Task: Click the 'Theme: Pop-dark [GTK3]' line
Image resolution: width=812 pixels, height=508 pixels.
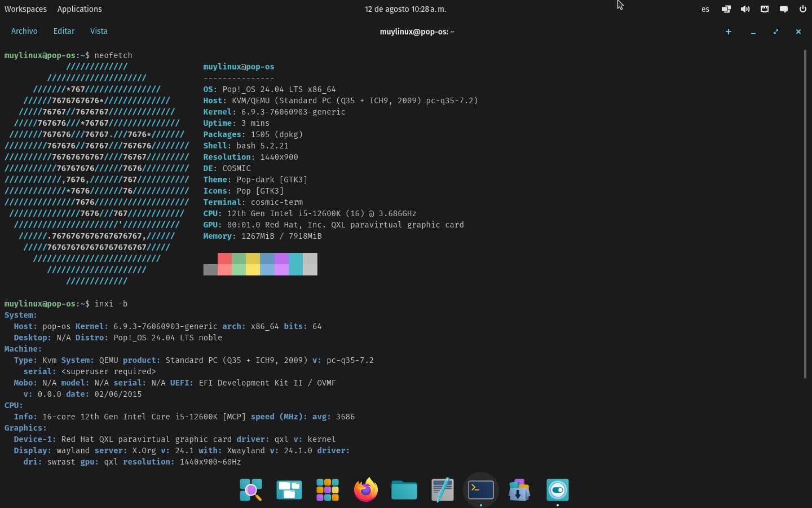Action: pyautogui.click(x=255, y=179)
